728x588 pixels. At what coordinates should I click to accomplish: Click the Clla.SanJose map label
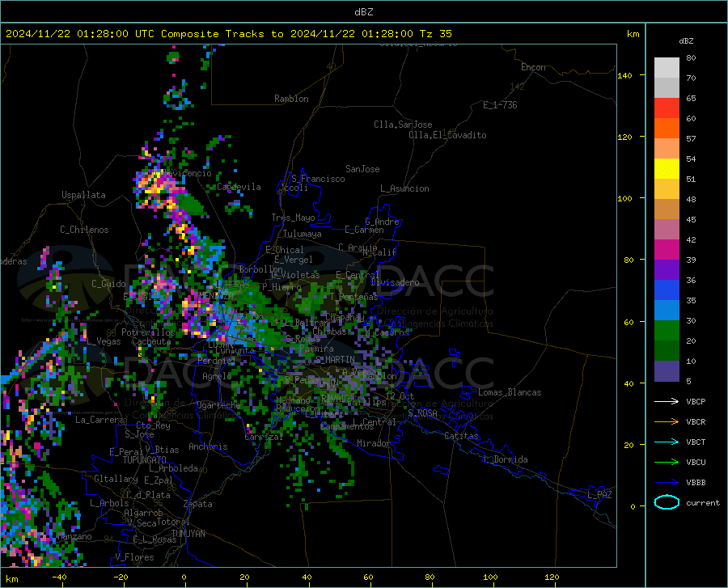[403, 125]
